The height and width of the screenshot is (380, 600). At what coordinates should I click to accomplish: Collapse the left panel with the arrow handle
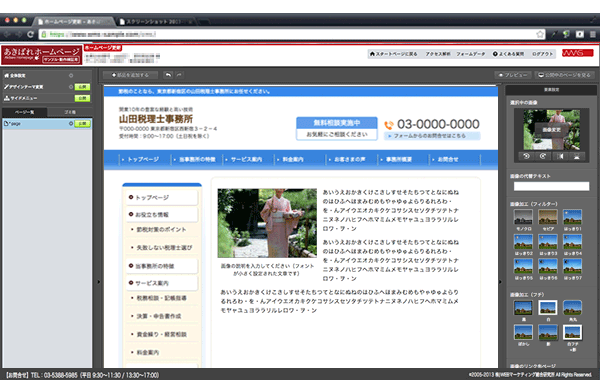tap(98, 282)
